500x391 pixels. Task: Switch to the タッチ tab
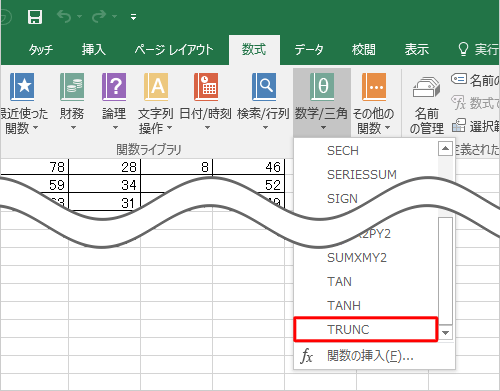click(41, 50)
